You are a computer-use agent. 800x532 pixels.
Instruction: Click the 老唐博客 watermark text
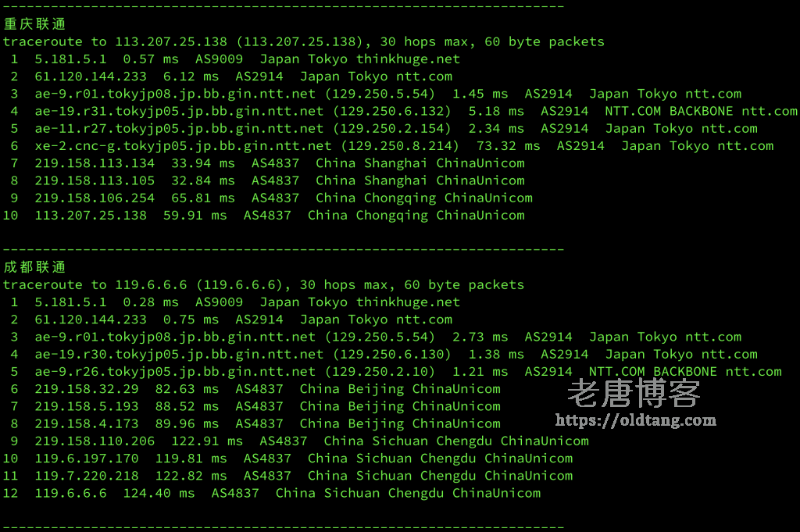point(634,393)
